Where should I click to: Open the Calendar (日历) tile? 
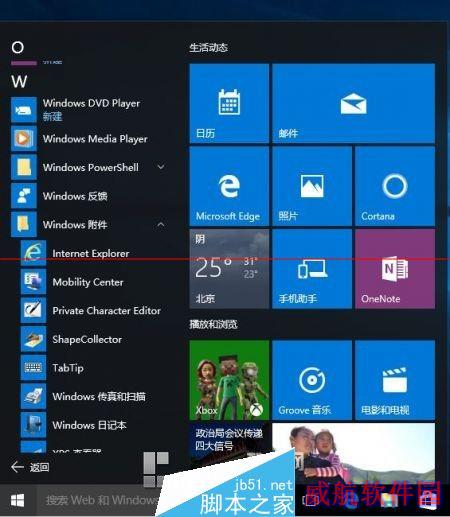coord(229,103)
